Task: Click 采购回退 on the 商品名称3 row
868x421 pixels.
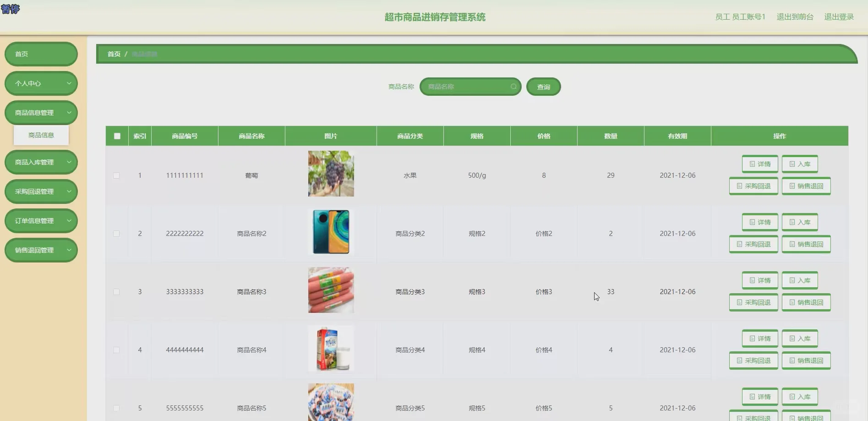Action: point(753,302)
